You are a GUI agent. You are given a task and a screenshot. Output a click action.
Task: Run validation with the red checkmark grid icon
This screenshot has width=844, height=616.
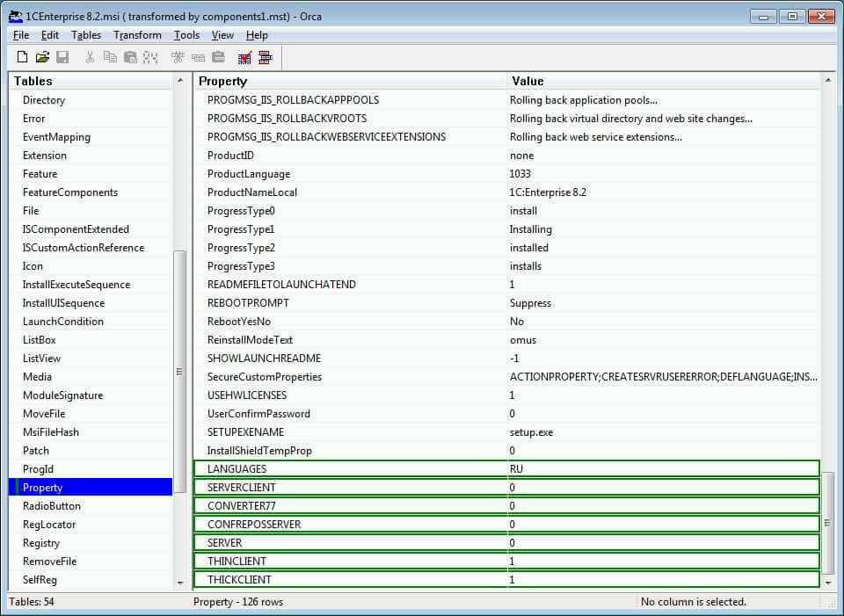point(245,57)
